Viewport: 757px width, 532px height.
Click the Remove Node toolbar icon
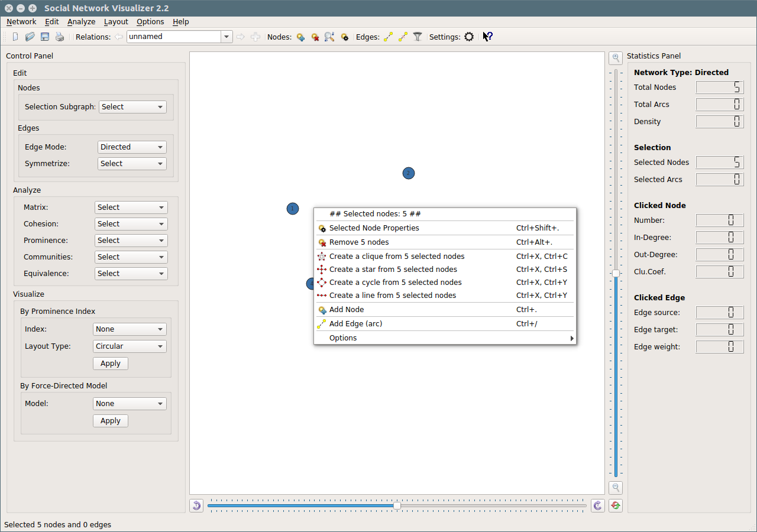pos(315,37)
